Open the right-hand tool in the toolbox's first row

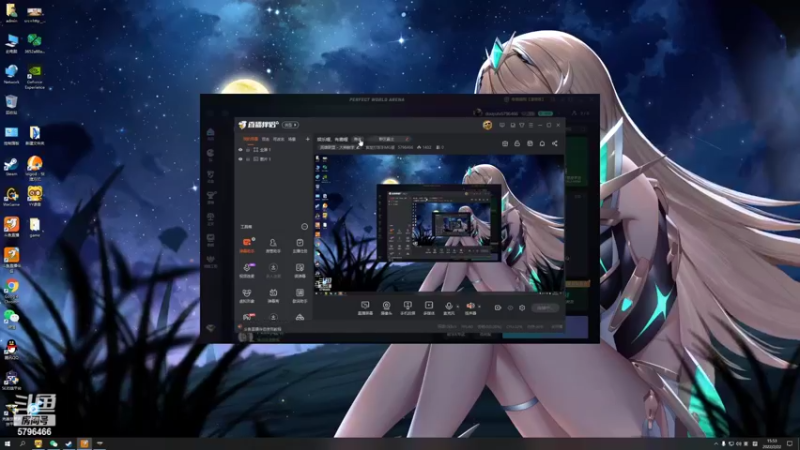(x=299, y=245)
